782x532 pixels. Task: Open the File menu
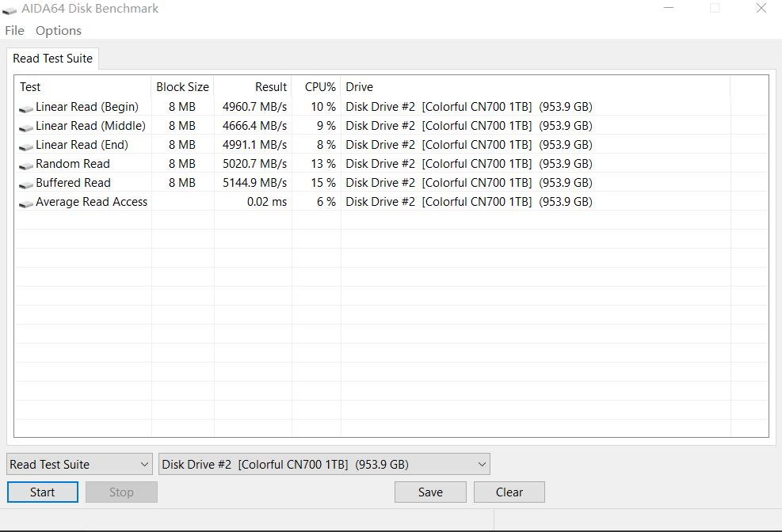pos(13,30)
